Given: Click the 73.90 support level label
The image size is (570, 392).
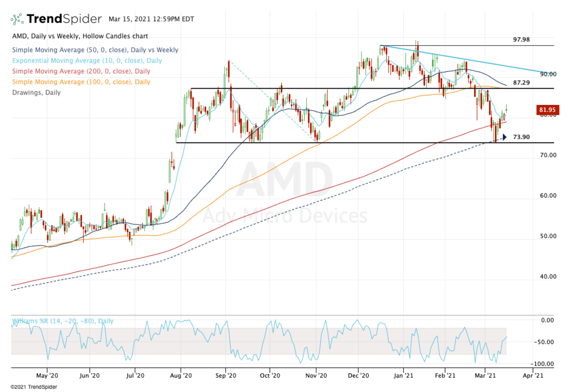Looking at the screenshot, I should (522, 137).
